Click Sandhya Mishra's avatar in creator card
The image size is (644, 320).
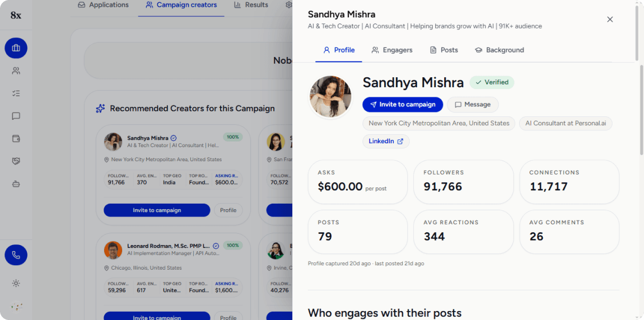(113, 142)
